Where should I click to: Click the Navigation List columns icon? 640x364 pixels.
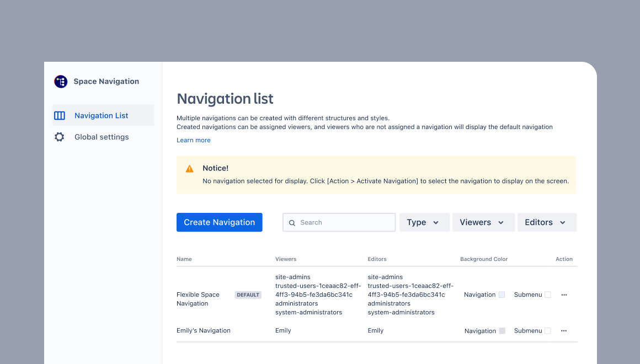point(60,115)
